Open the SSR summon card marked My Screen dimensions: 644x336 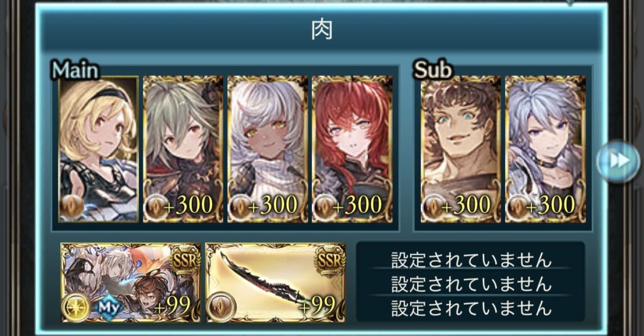[x=131, y=283]
